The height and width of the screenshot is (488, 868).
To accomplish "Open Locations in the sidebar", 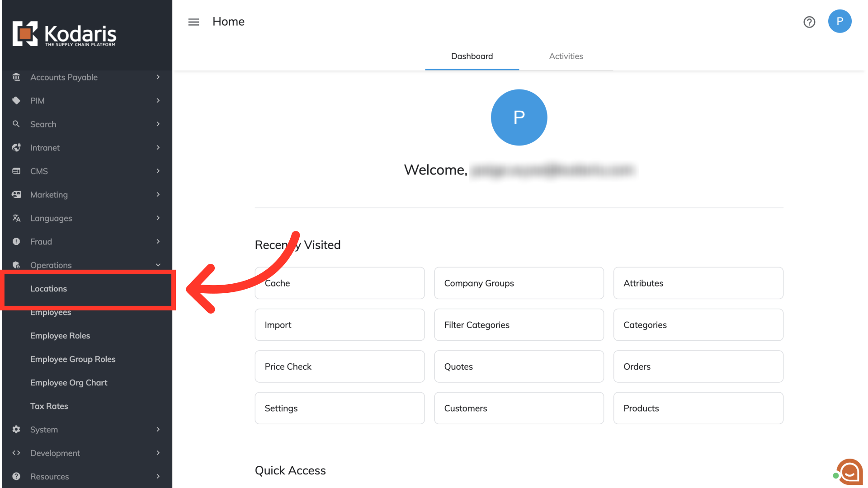I will [x=48, y=289].
